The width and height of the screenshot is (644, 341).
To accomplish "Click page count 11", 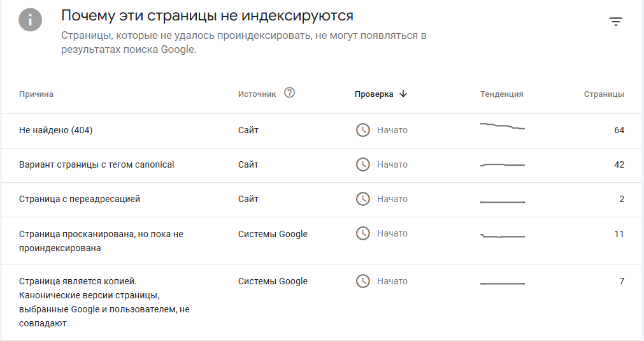I will (619, 234).
